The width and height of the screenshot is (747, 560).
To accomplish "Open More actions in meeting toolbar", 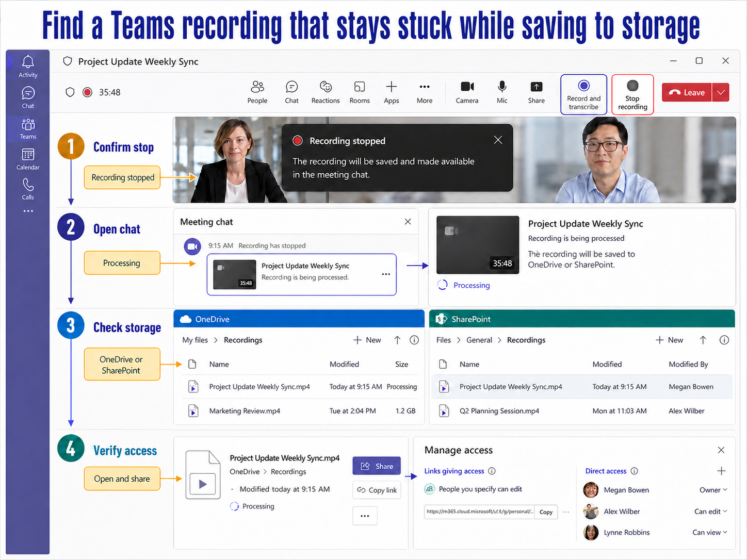I will click(425, 92).
